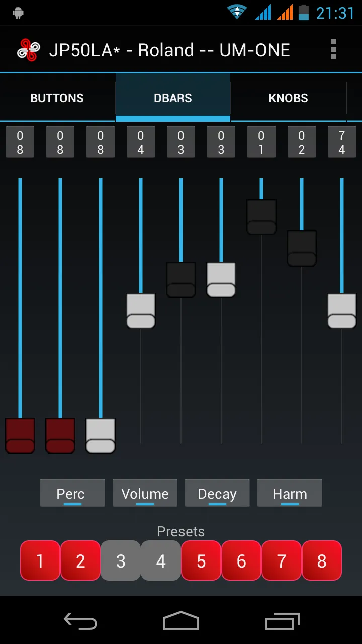Switch to the BUTTONS tab
362x644 pixels.
[x=57, y=98]
